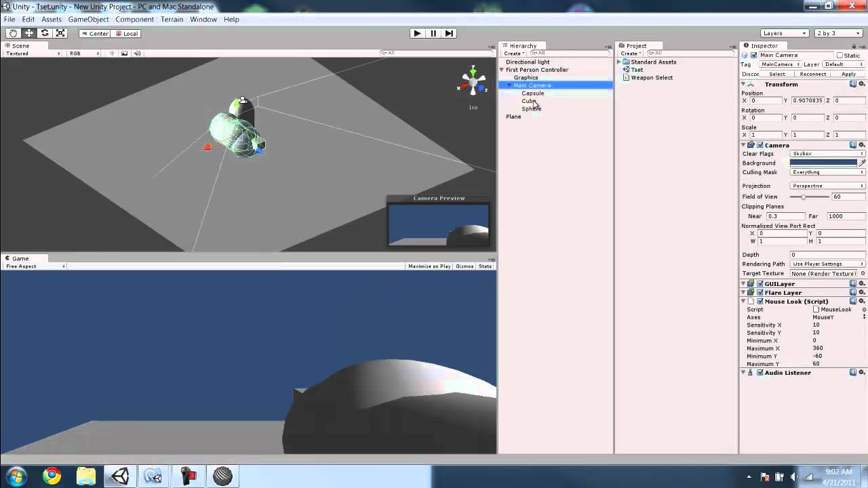
Task: Disable the Camera component checkbox
Action: 760,145
